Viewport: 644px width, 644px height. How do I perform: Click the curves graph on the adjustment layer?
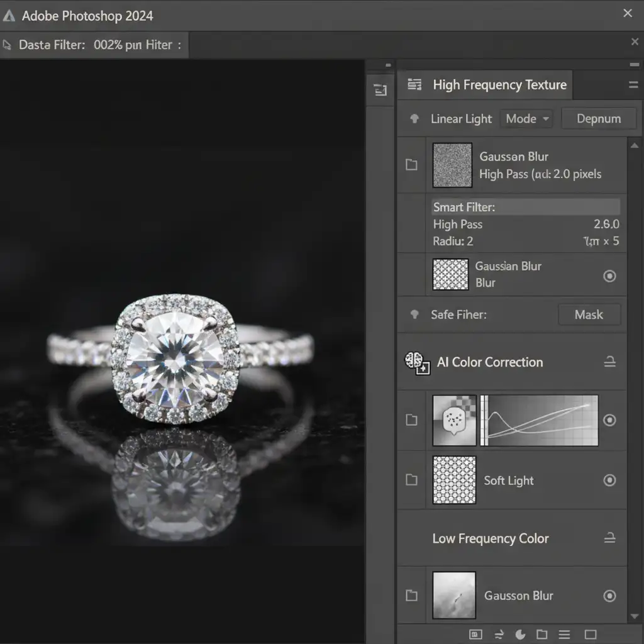(542, 421)
